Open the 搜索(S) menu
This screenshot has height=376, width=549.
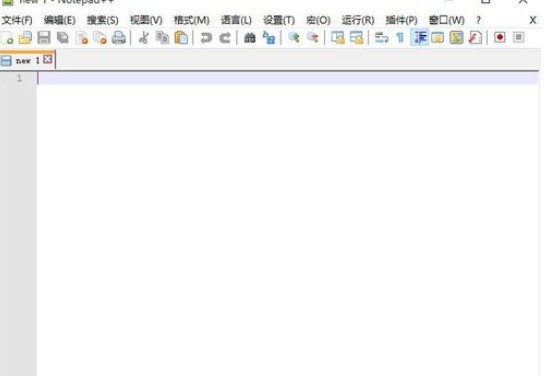(x=103, y=20)
